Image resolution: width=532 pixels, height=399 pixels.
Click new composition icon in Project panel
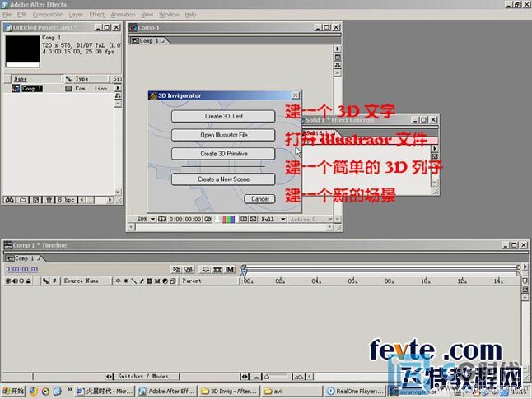35,200
